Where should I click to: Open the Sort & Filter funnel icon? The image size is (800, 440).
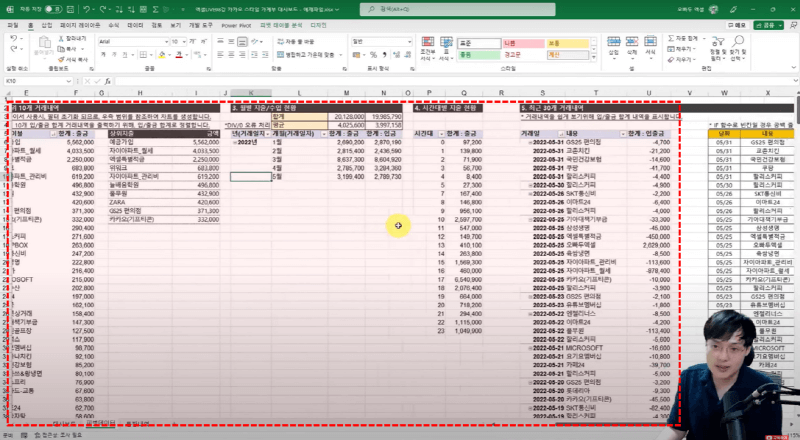[x=716, y=46]
